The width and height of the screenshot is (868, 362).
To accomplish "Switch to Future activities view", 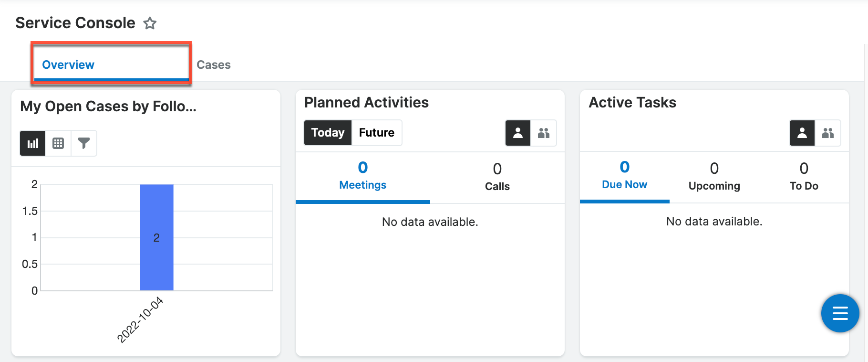I will [376, 133].
